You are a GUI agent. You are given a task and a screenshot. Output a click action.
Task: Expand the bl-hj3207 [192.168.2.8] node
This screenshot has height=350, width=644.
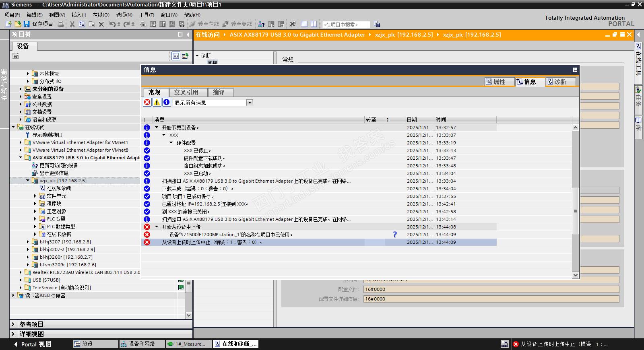point(28,242)
